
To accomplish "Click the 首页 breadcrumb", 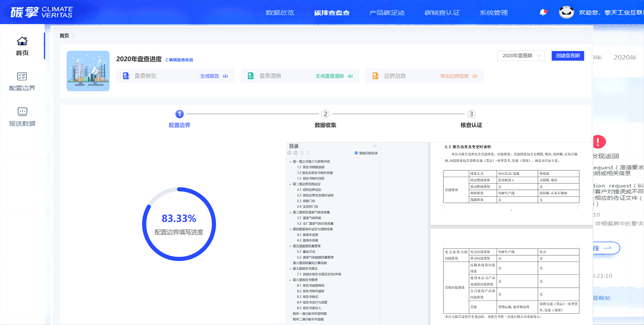I will point(64,36).
